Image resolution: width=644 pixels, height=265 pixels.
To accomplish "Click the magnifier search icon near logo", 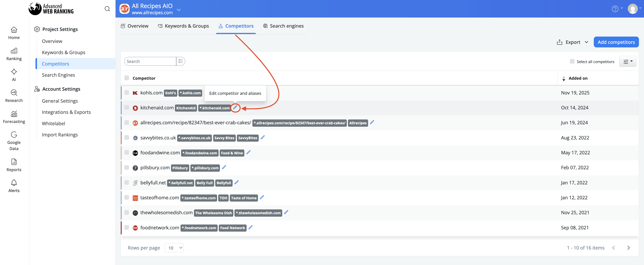I will (107, 9).
